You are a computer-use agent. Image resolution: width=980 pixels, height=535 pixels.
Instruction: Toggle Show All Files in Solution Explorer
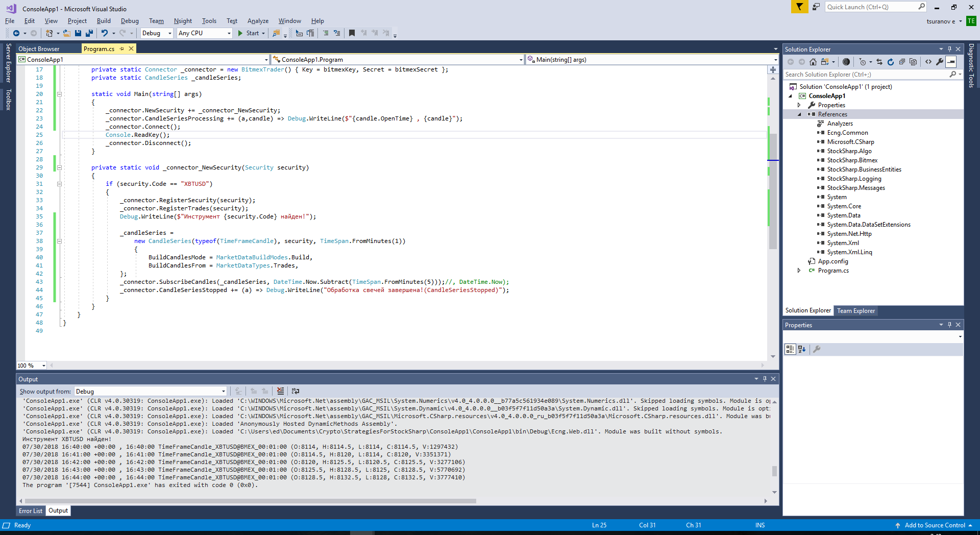tap(913, 62)
